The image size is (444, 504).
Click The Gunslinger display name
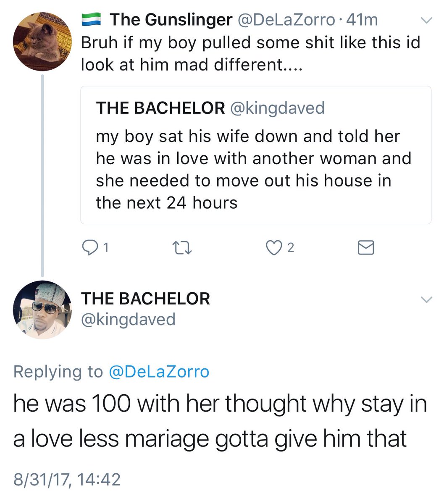click(171, 20)
